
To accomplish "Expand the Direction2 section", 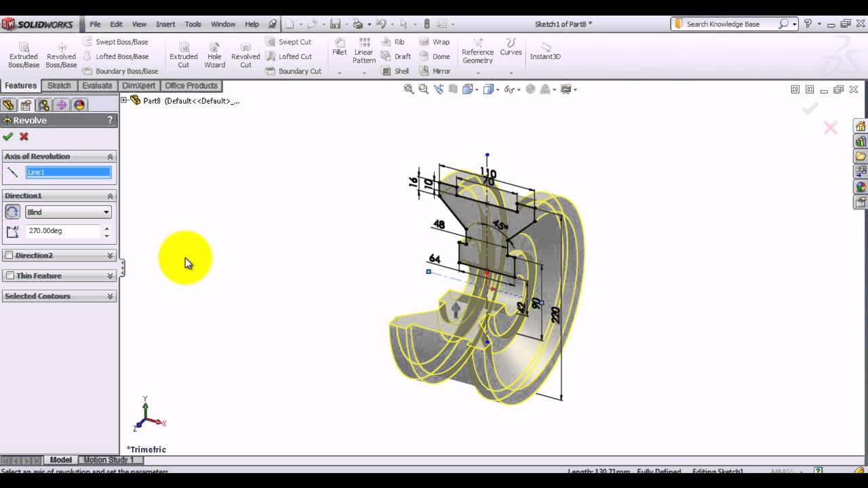I will 110,256.
